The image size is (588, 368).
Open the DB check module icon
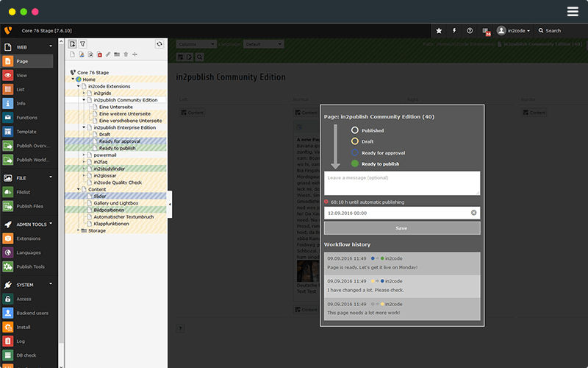8,355
